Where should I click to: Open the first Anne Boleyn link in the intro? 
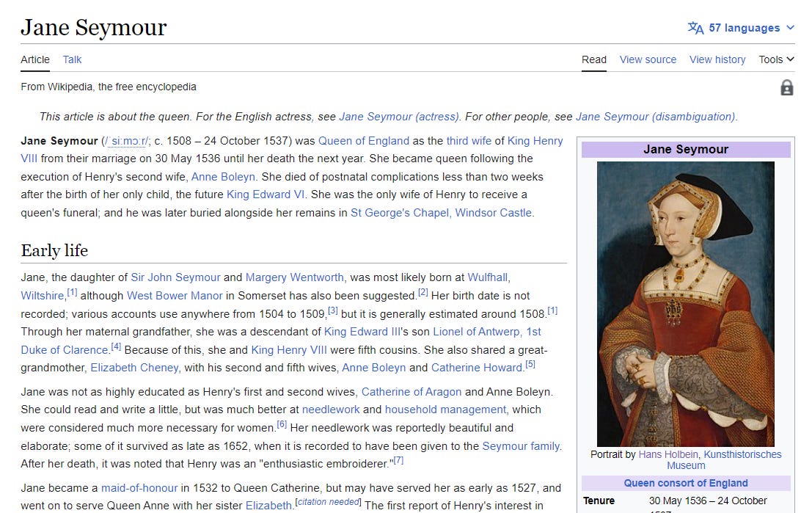(223, 177)
